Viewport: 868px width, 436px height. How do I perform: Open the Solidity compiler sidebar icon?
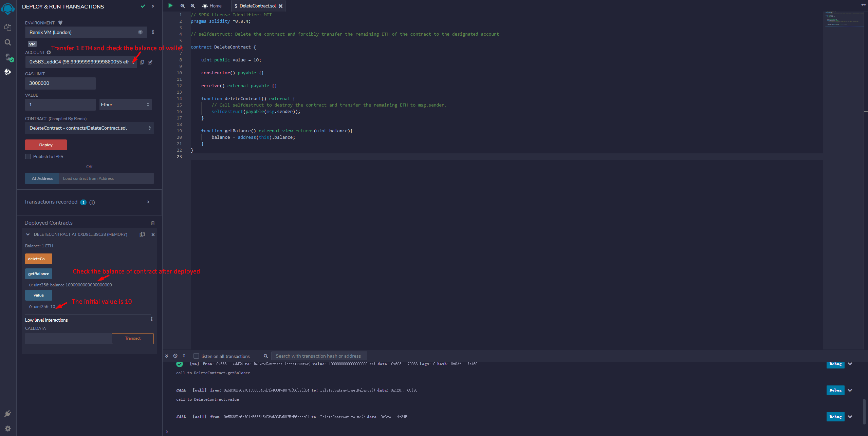(7, 58)
